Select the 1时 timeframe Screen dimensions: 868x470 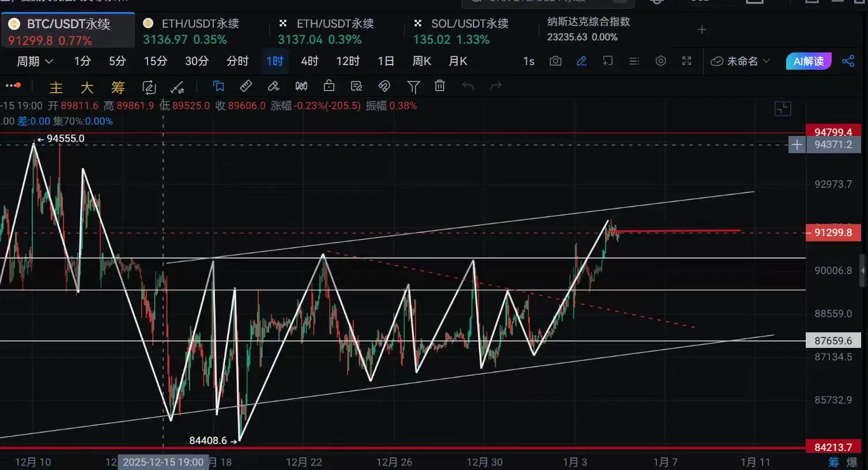coord(275,61)
